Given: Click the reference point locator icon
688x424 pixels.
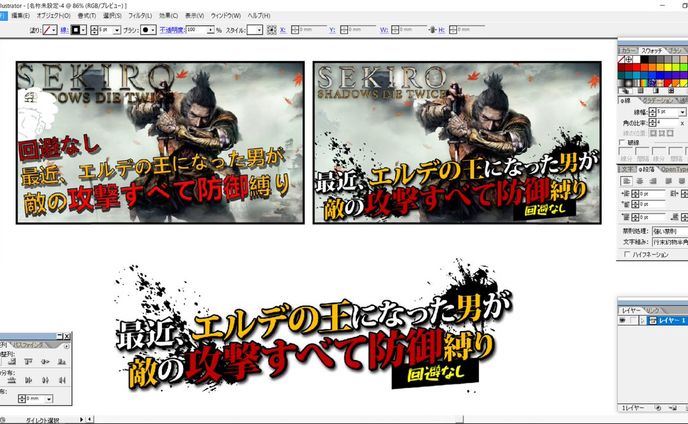Looking at the screenshot, I should (x=272, y=30).
